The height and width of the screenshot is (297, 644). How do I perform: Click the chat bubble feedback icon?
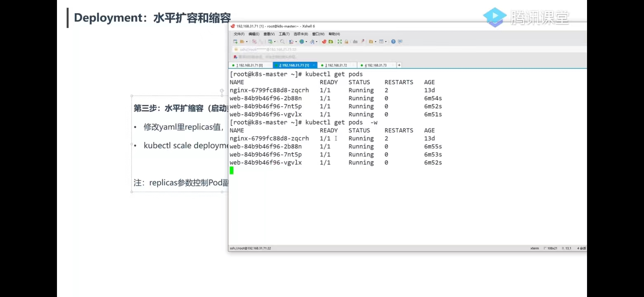coord(400,42)
